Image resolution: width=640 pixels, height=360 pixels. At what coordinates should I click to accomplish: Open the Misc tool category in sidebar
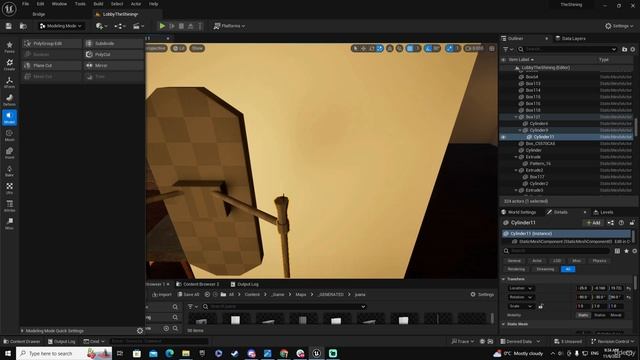point(9,223)
